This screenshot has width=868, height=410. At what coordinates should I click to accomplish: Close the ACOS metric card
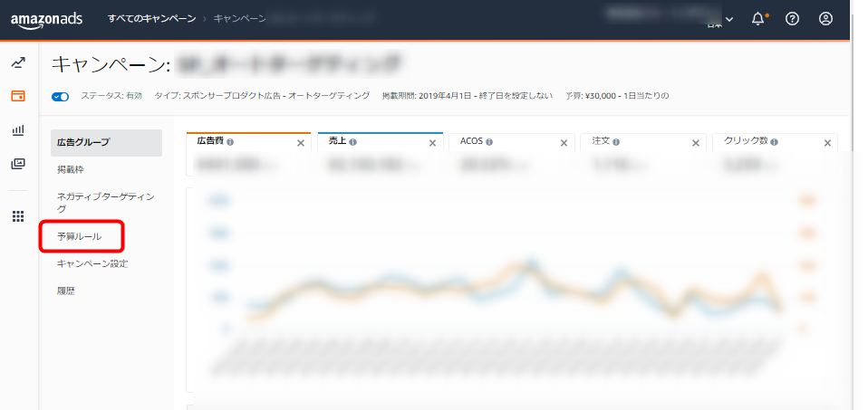pos(564,143)
